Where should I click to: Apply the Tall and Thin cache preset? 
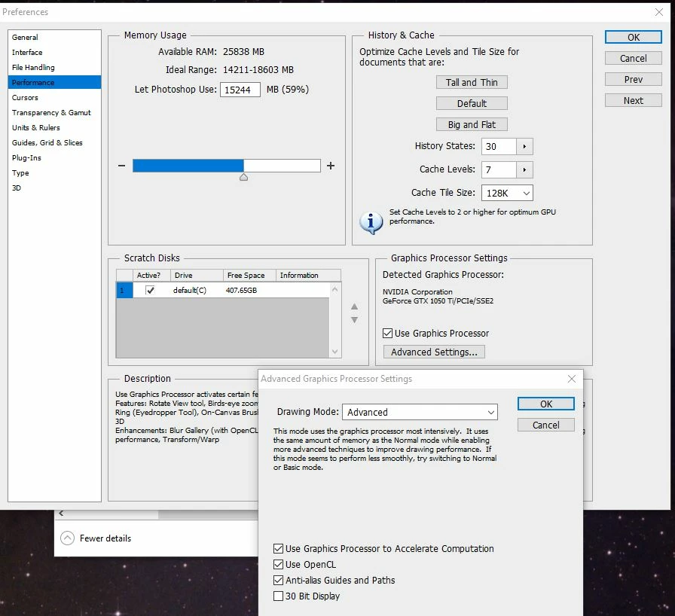pyautogui.click(x=472, y=82)
